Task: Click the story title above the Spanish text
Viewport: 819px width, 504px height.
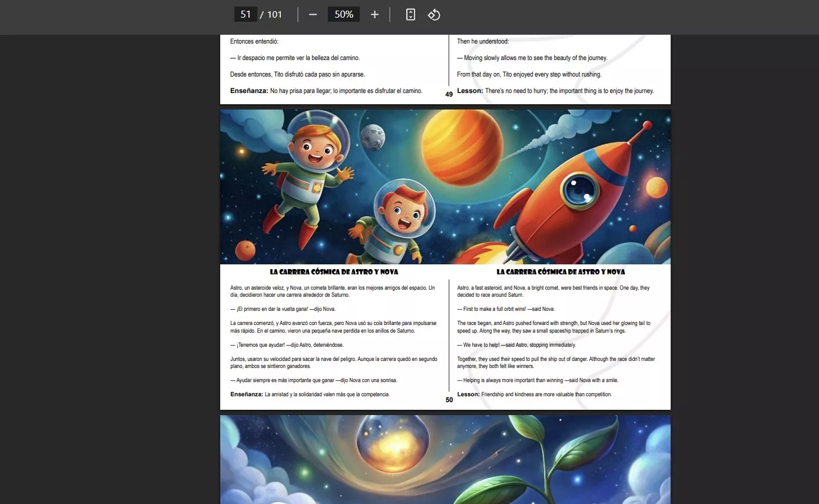Action: pos(334,272)
